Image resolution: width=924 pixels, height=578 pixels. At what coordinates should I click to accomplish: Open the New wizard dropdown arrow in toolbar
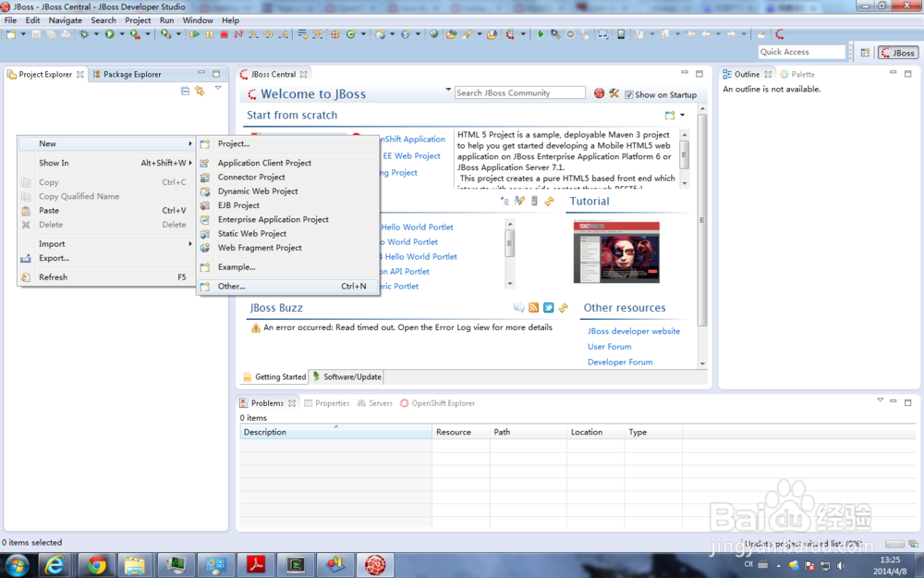[x=24, y=34]
